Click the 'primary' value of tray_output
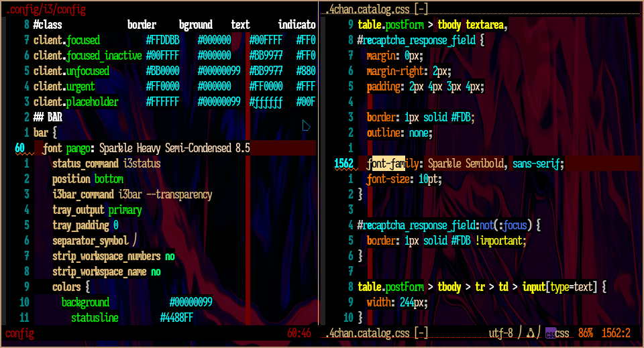 [x=125, y=210]
